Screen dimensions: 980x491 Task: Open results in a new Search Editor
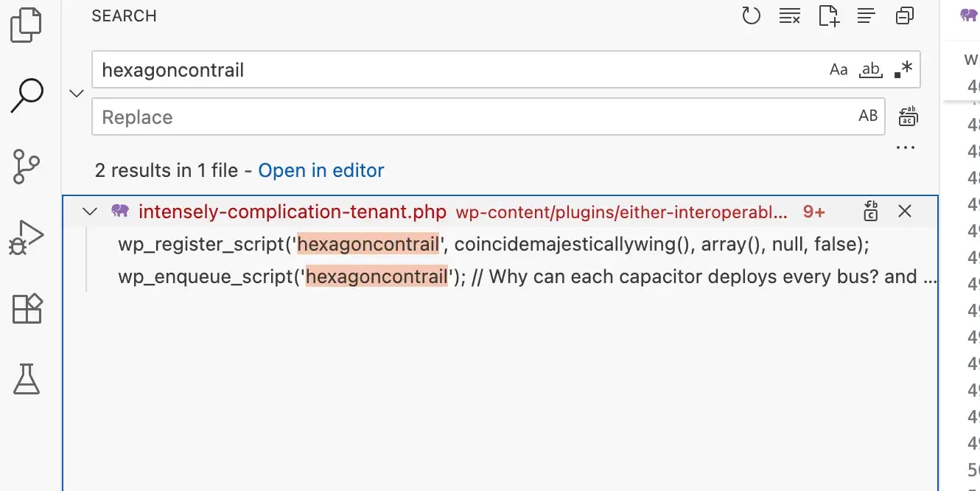pos(828,15)
